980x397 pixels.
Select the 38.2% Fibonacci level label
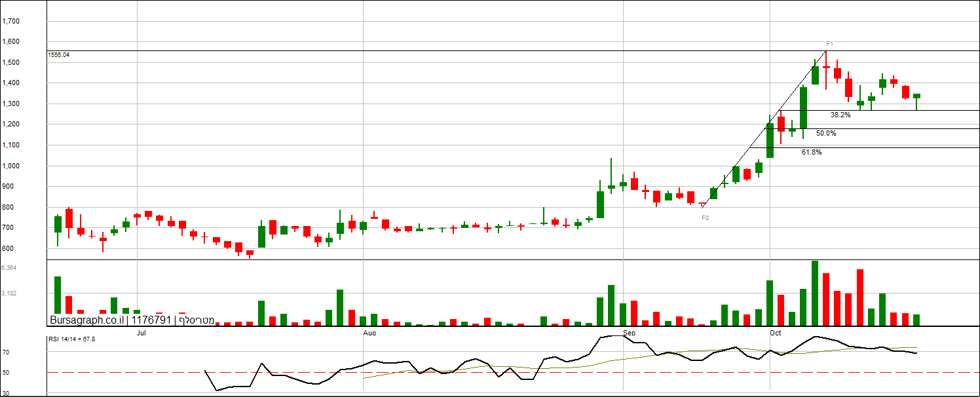(840, 115)
